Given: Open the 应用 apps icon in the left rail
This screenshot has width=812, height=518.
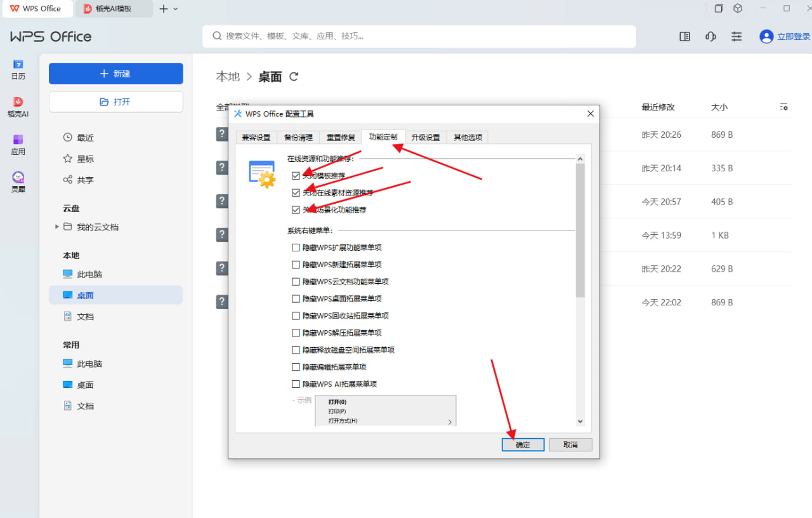Looking at the screenshot, I should 18,139.
